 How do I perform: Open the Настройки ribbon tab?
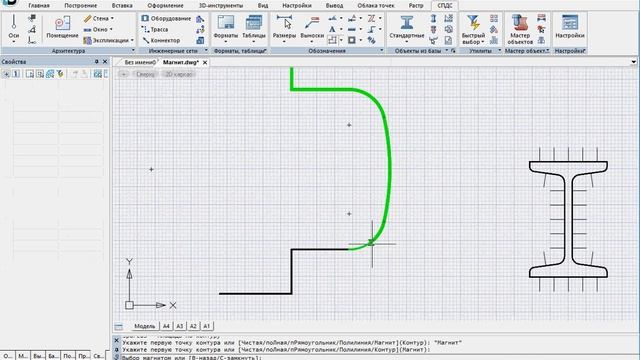(x=297, y=6)
